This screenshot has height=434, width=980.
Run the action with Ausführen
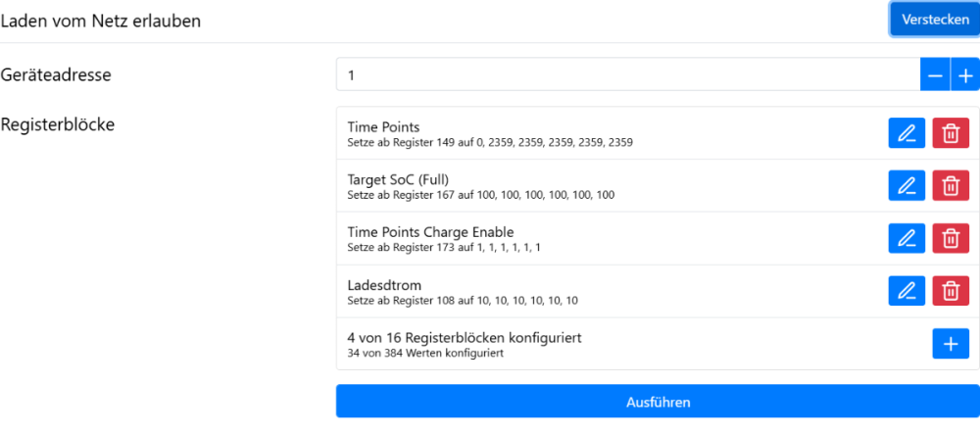(658, 402)
